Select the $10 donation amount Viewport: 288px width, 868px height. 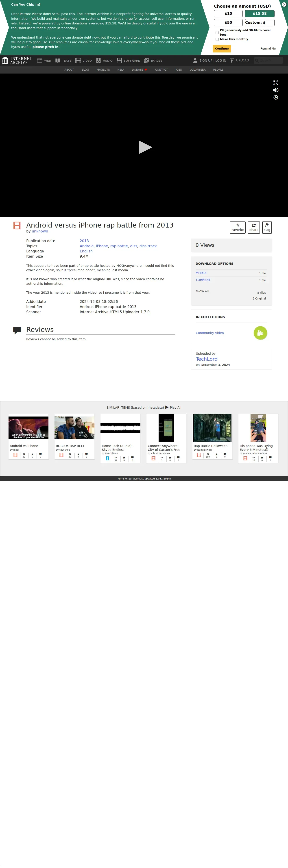[x=228, y=13]
